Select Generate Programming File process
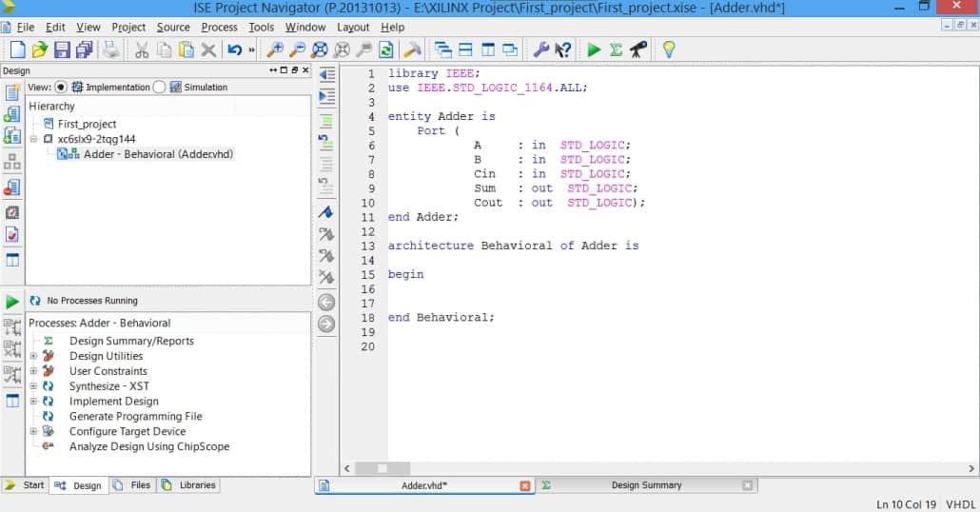 click(x=135, y=417)
